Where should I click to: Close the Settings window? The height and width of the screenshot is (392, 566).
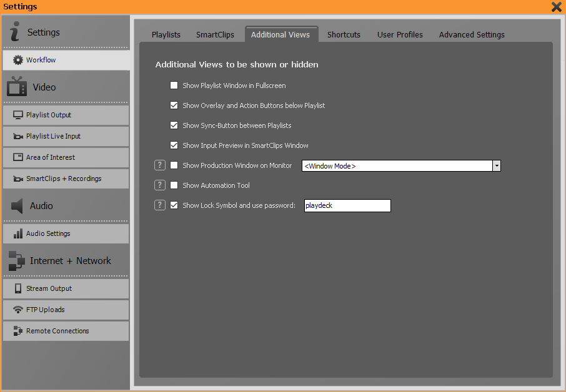pyautogui.click(x=557, y=6)
